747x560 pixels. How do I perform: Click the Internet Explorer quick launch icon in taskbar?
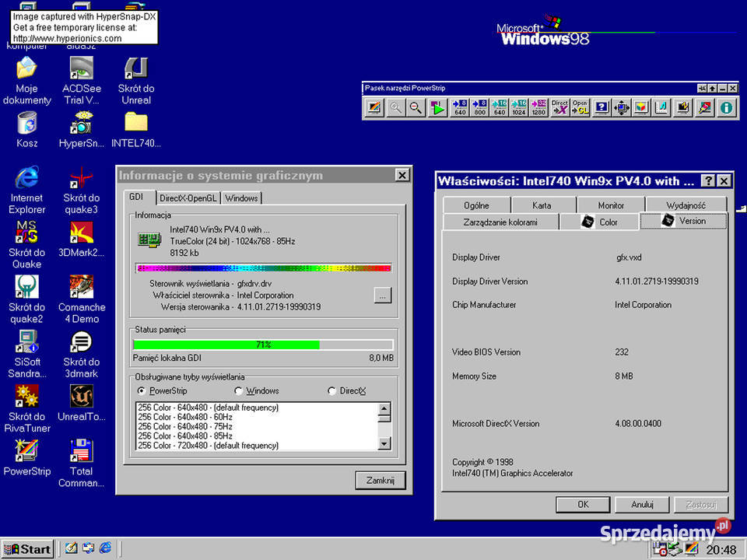point(105,548)
